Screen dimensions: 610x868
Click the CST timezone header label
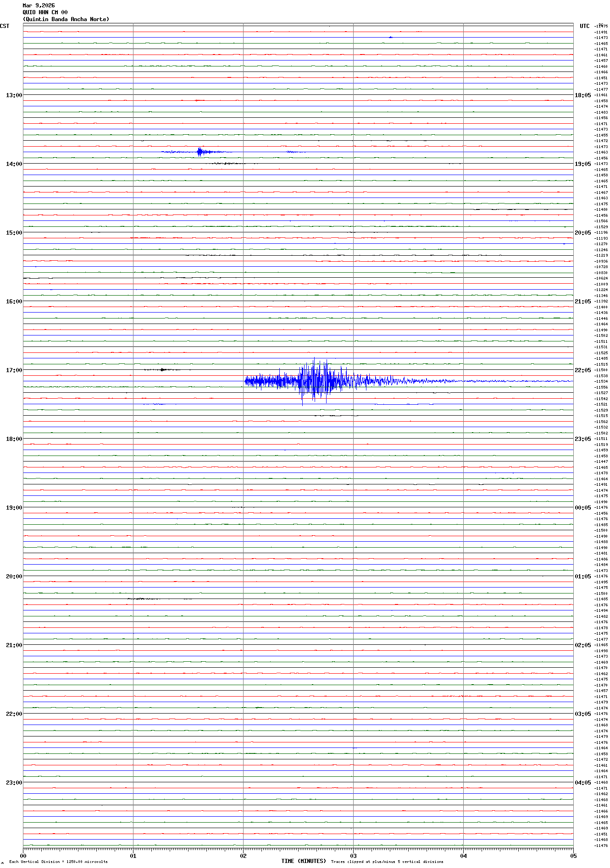[x=5, y=26]
